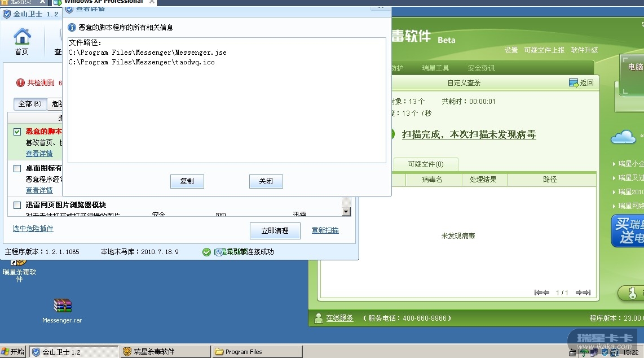Go to previous page arrow in Rising results
Image resolution: width=644 pixels, height=358 pixels.
tap(546, 292)
